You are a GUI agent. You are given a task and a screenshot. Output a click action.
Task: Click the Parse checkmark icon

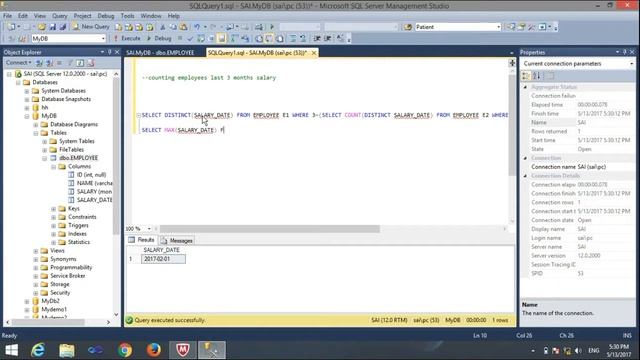(x=190, y=38)
